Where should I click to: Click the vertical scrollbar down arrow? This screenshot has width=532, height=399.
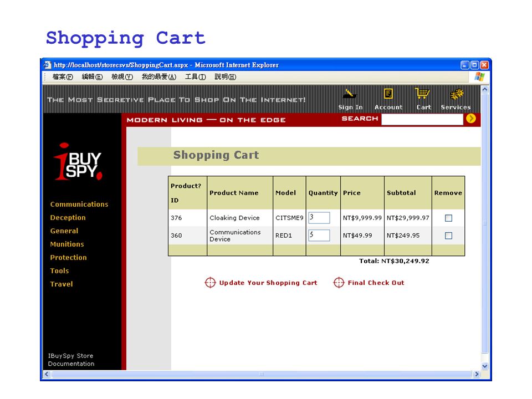coord(485,366)
